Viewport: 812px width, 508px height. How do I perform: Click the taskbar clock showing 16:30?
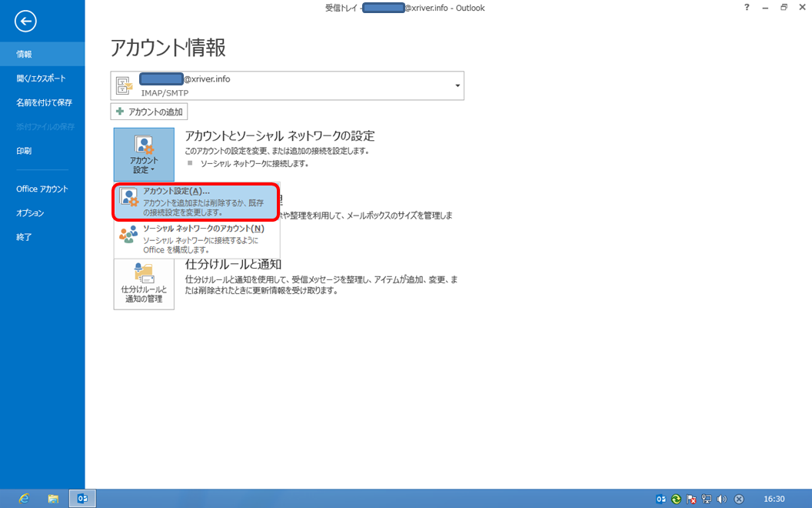[774, 499]
